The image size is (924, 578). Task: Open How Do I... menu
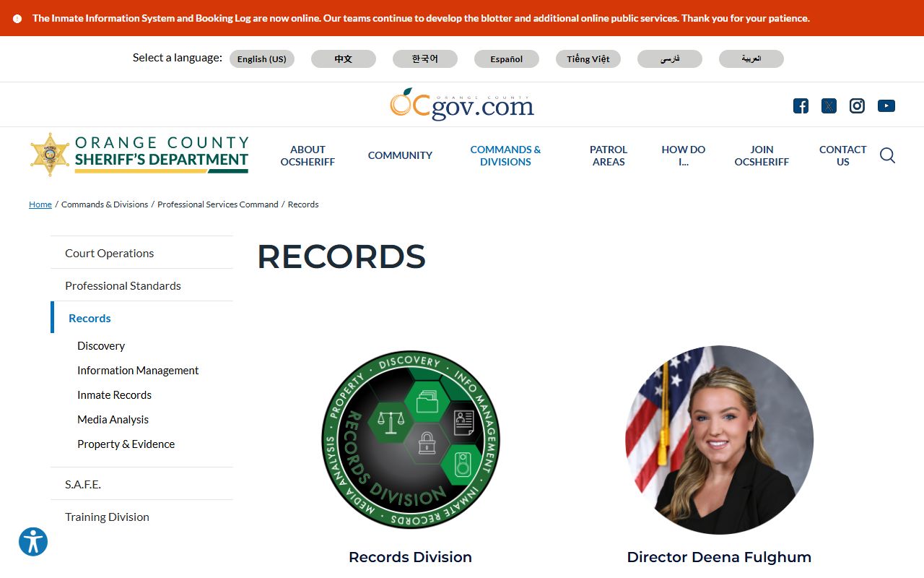[x=684, y=155]
